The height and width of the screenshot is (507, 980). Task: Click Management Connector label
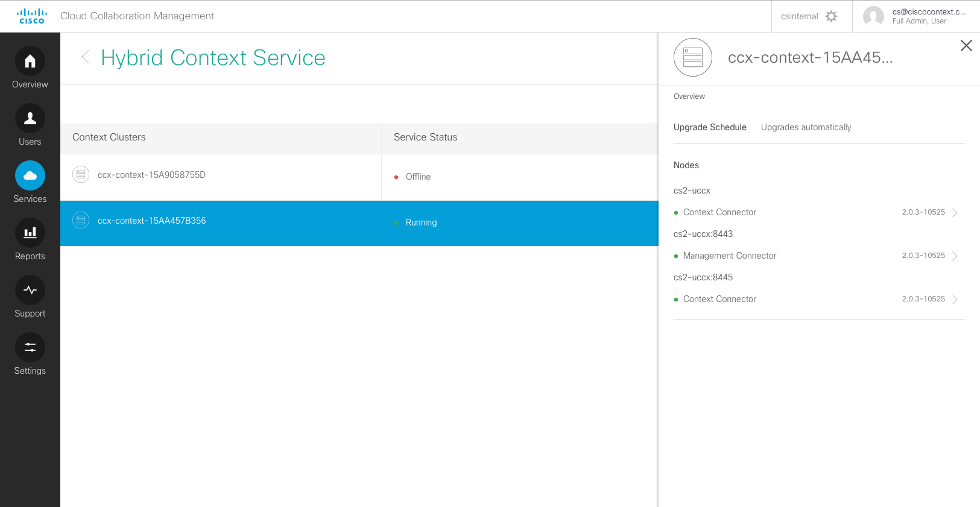coord(730,256)
